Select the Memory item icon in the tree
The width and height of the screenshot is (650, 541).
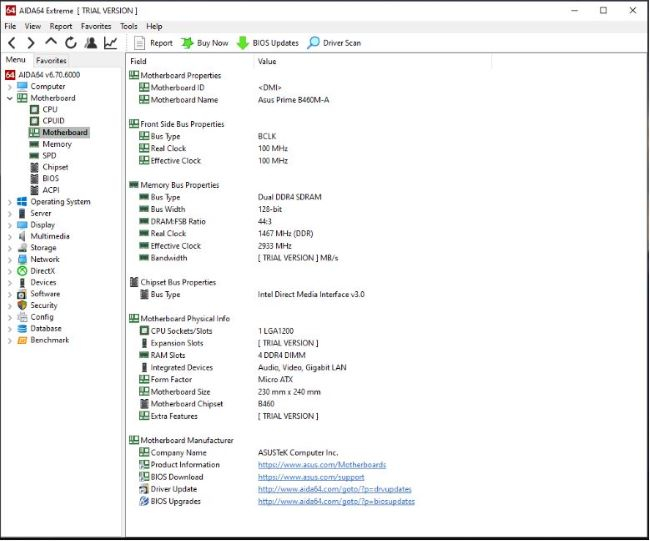coord(34,144)
